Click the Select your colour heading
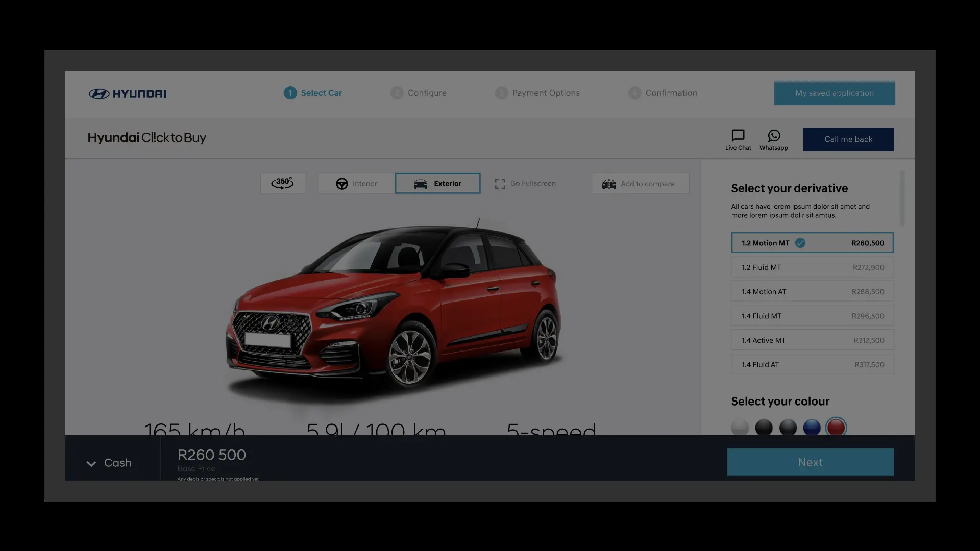 [780, 402]
